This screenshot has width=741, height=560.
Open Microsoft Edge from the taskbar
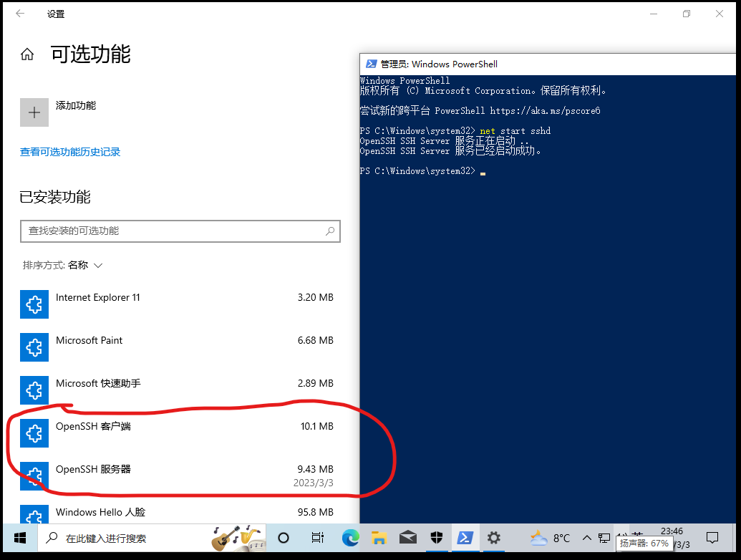[x=351, y=537]
